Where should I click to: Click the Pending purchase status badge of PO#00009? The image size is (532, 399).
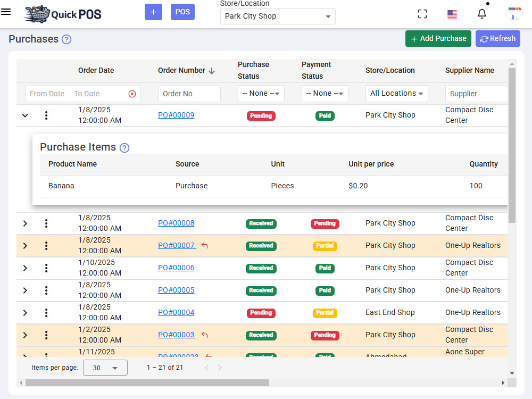click(x=261, y=115)
